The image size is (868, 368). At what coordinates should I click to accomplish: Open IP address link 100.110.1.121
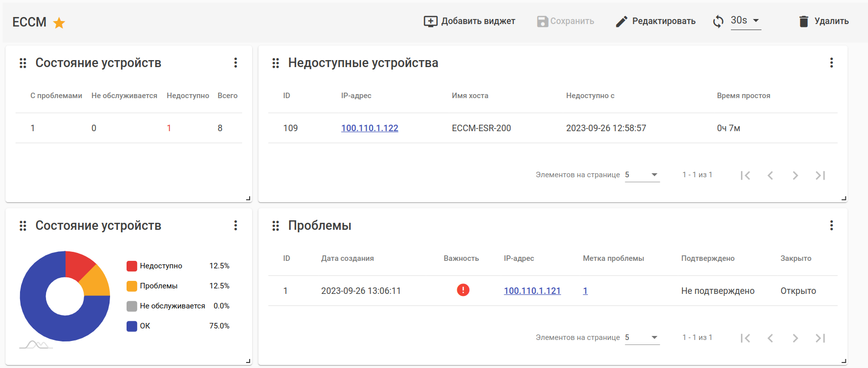[x=532, y=291]
